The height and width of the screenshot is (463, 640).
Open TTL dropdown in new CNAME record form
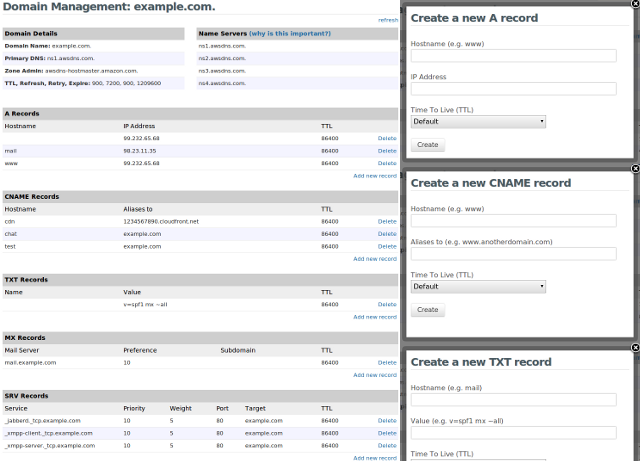click(478, 286)
